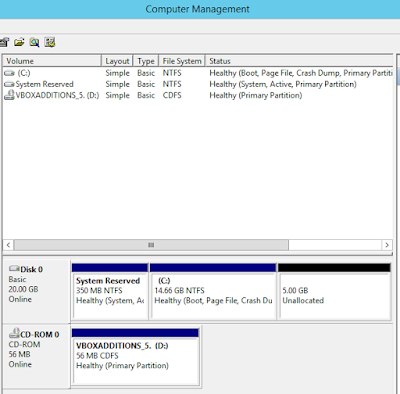Image resolution: width=400 pixels, height=394 pixels.
Task: Select VBOXADDITIONS_5. (D:) volume name in list
Action: (57, 95)
